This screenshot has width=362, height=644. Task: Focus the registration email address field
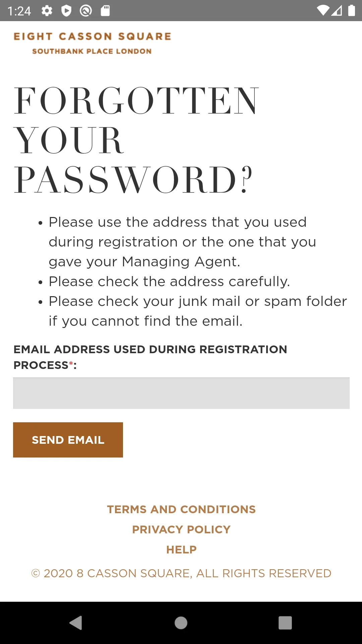click(x=181, y=393)
